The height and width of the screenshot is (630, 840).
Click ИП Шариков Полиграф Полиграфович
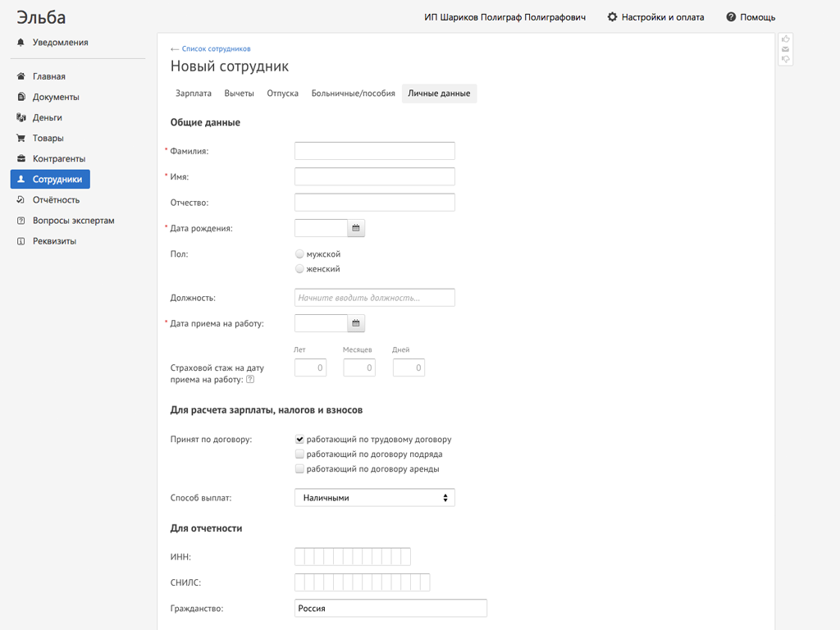coord(504,17)
